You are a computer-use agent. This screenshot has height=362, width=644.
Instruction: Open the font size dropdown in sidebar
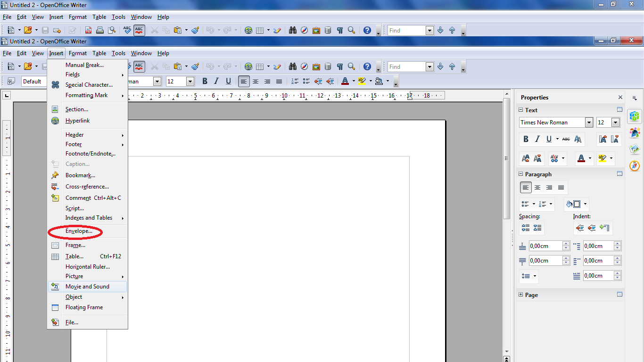click(x=615, y=123)
